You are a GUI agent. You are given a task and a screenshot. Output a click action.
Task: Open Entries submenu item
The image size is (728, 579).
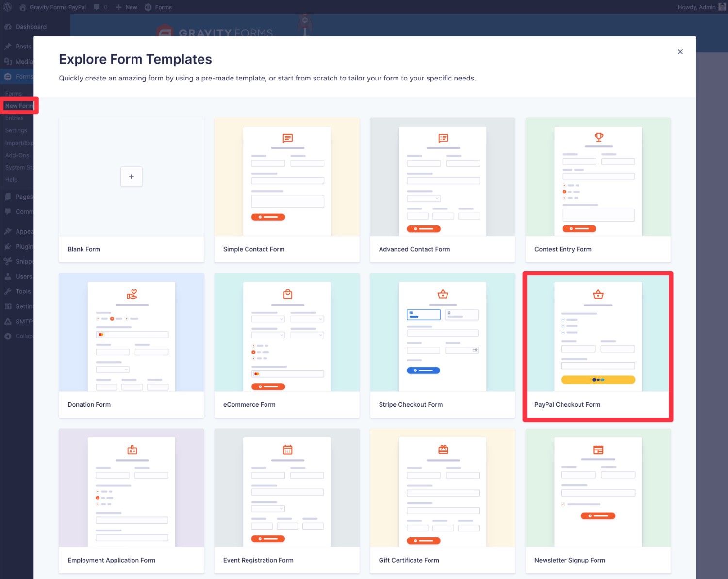coord(14,118)
